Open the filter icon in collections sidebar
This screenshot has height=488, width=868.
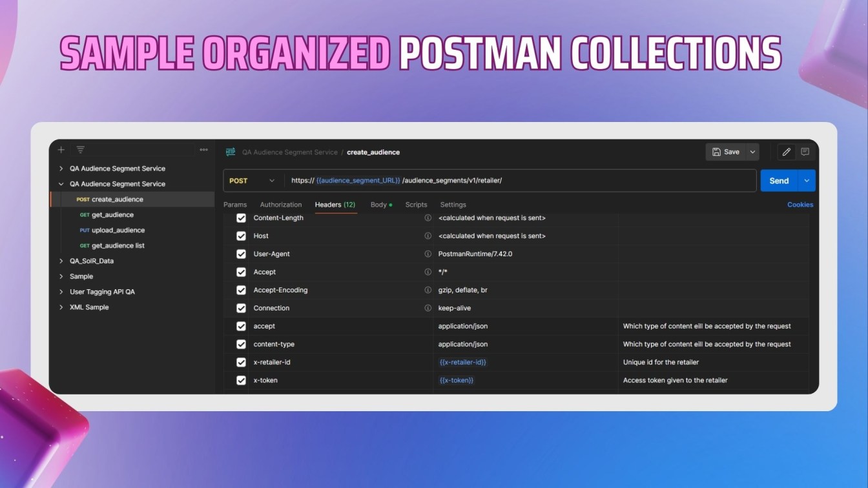pyautogui.click(x=81, y=150)
